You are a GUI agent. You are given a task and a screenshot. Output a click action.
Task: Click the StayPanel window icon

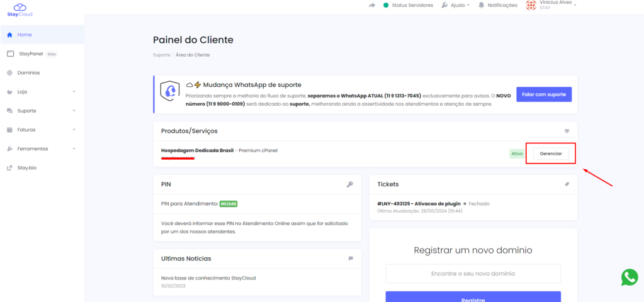(10, 53)
